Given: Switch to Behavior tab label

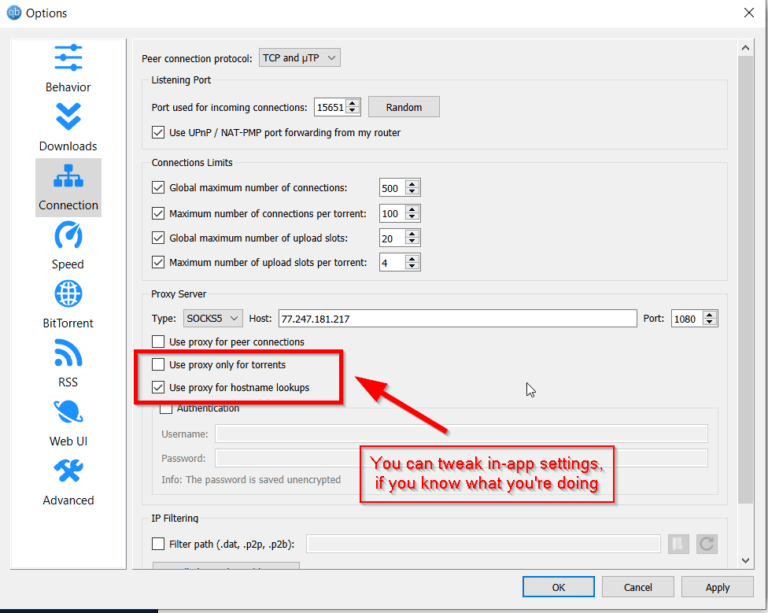Looking at the screenshot, I should pos(68,87).
